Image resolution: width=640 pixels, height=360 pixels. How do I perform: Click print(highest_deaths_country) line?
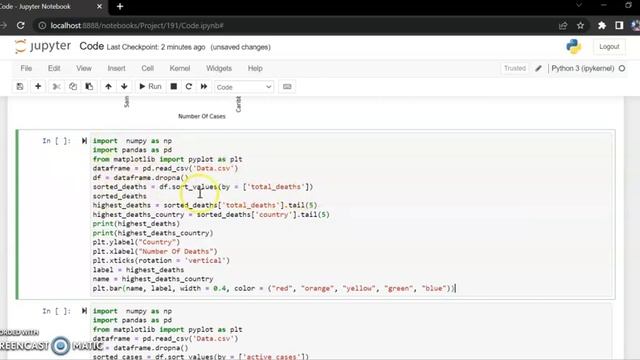[x=153, y=233]
